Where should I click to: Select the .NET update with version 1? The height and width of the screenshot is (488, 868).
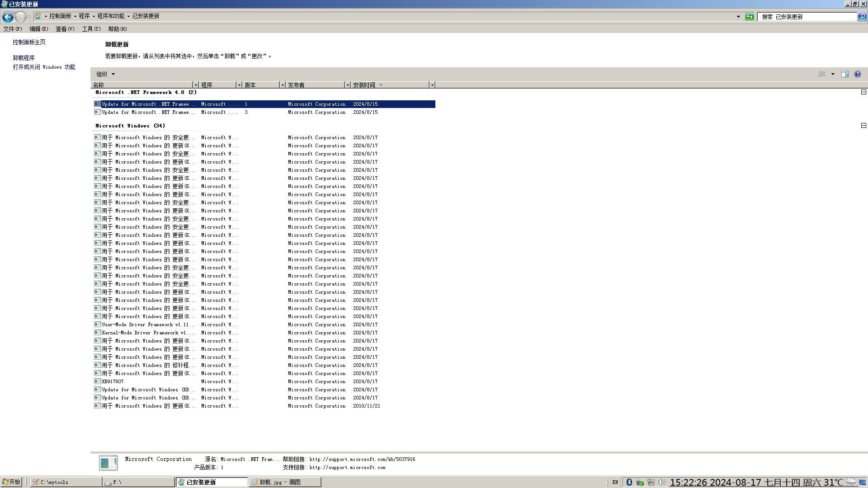tap(264, 104)
